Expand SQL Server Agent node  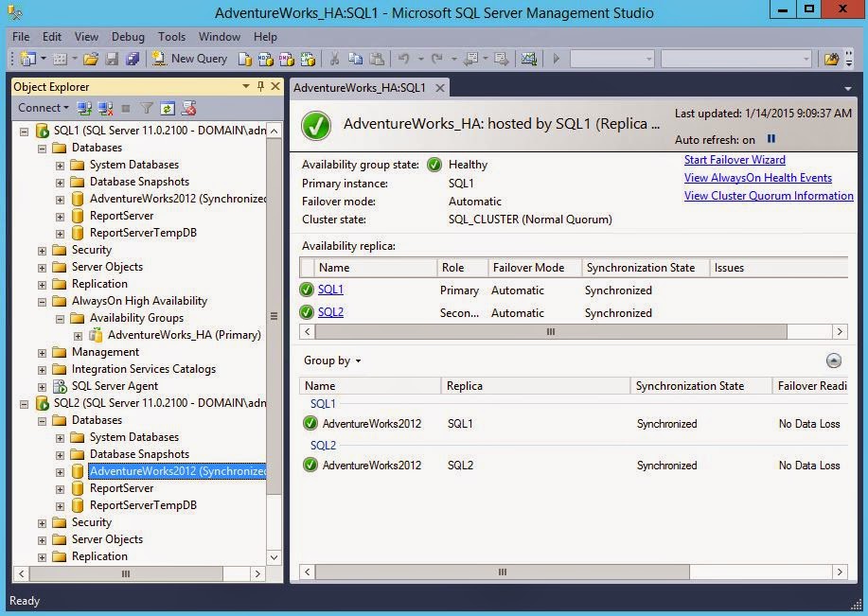(x=42, y=387)
